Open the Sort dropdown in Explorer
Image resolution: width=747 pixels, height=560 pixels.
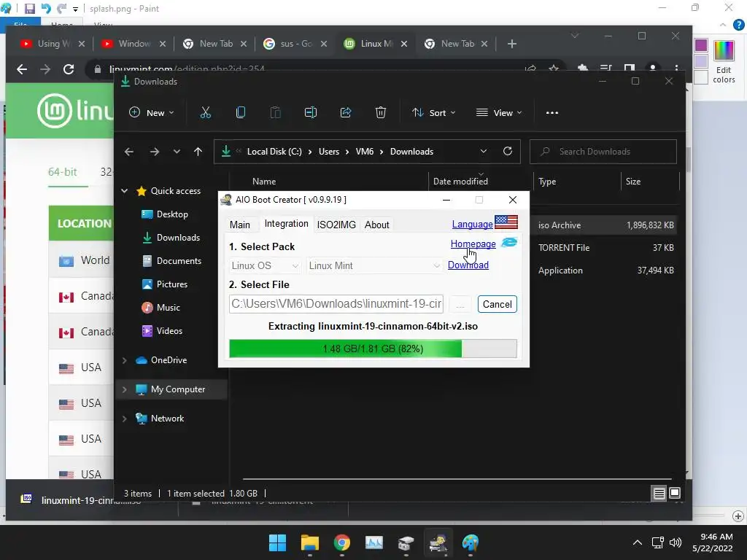pyautogui.click(x=434, y=113)
